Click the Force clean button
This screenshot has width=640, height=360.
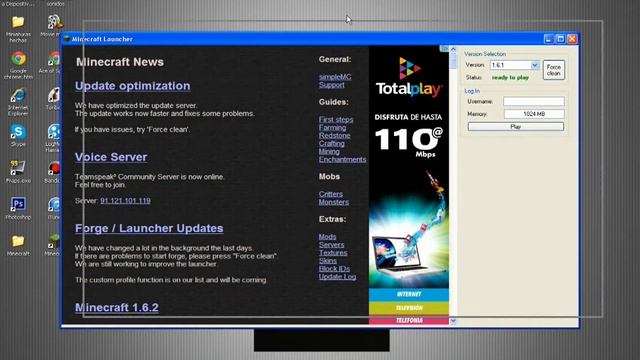pos(553,70)
